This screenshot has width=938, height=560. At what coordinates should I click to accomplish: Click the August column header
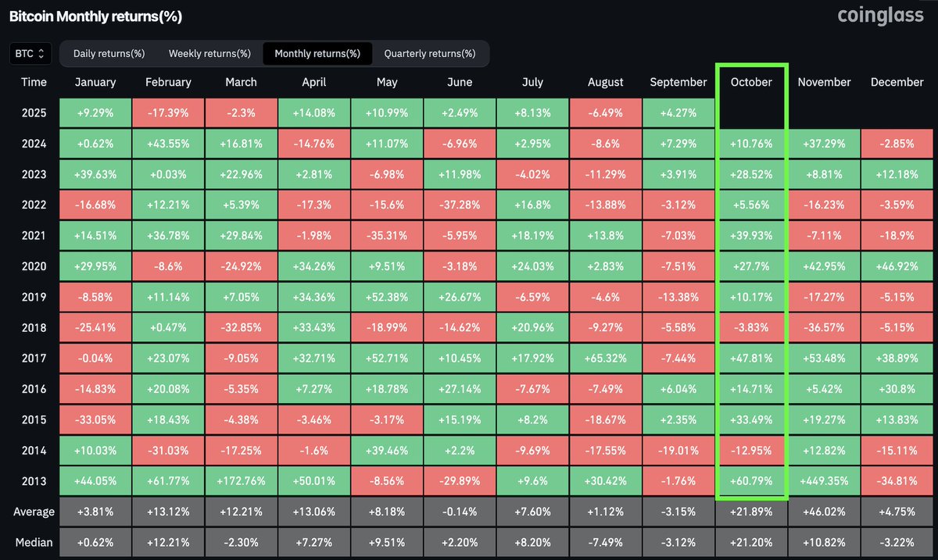[x=606, y=82]
